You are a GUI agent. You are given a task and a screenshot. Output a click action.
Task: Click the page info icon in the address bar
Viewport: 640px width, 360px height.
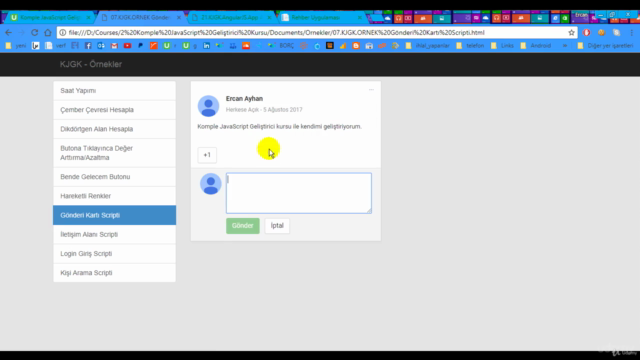[x=62, y=33]
